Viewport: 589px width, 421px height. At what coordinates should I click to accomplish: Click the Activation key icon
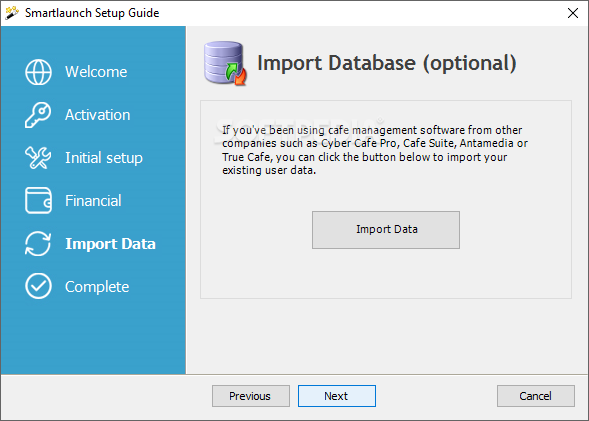coord(38,115)
